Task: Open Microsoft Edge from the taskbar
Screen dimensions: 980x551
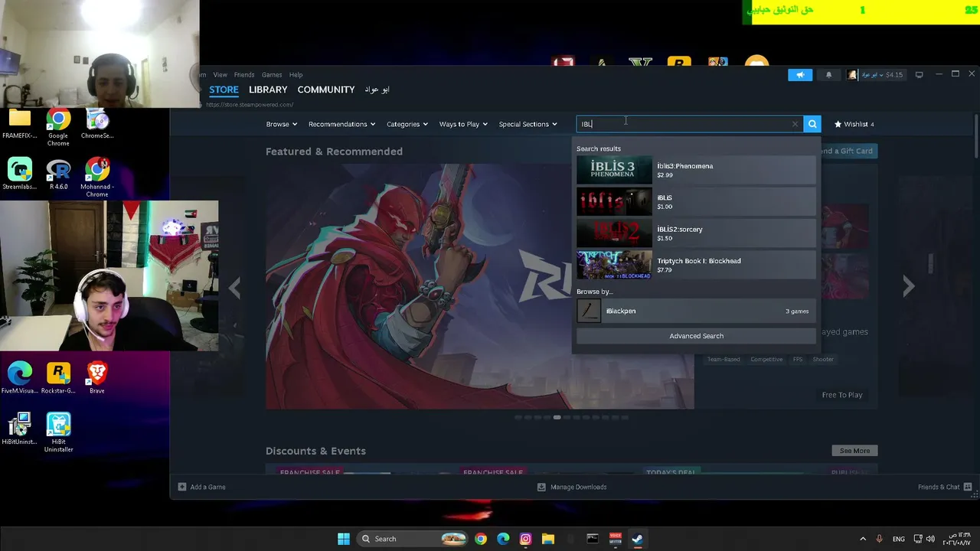Action: [x=503, y=539]
